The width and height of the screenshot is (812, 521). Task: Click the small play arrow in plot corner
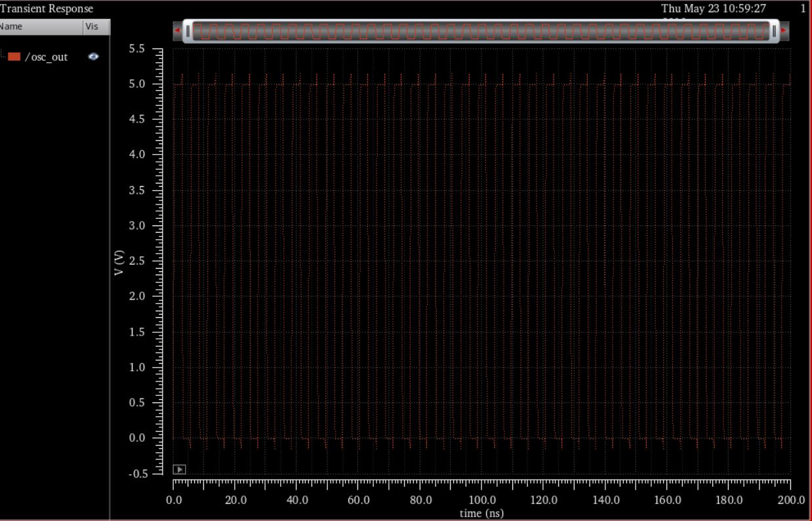pos(179,469)
